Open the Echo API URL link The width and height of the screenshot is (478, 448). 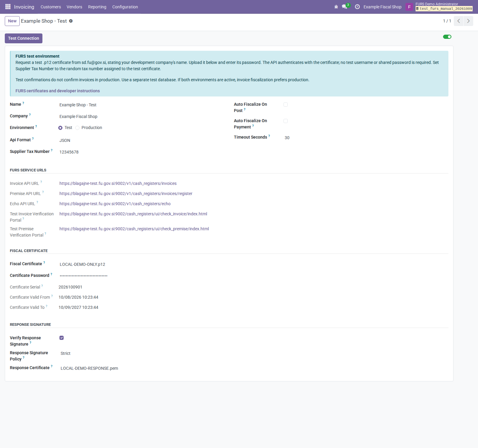click(x=115, y=204)
